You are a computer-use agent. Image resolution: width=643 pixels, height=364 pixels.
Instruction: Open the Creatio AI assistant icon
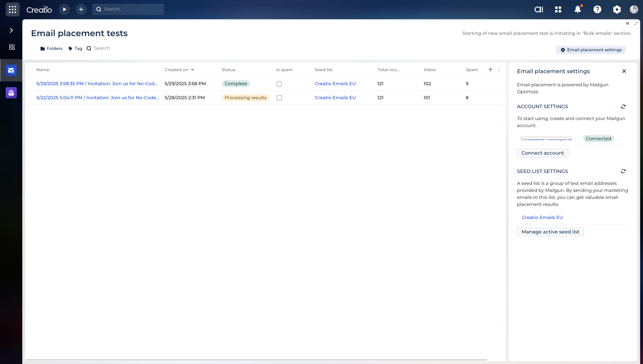539,9
